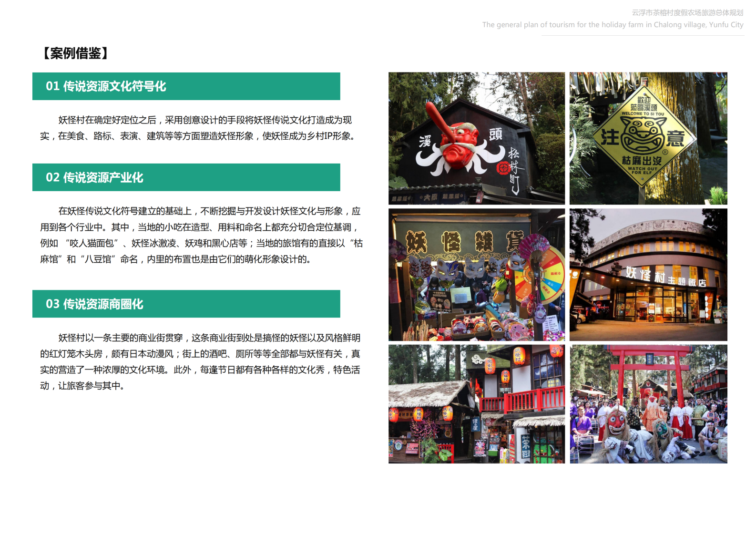
Task: Click the final line 动，让旅客参与其中。
Action: pos(83,386)
